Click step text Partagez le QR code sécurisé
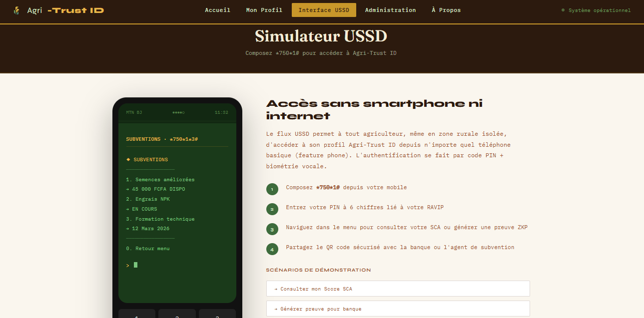This screenshot has width=644, height=318. pos(400,247)
